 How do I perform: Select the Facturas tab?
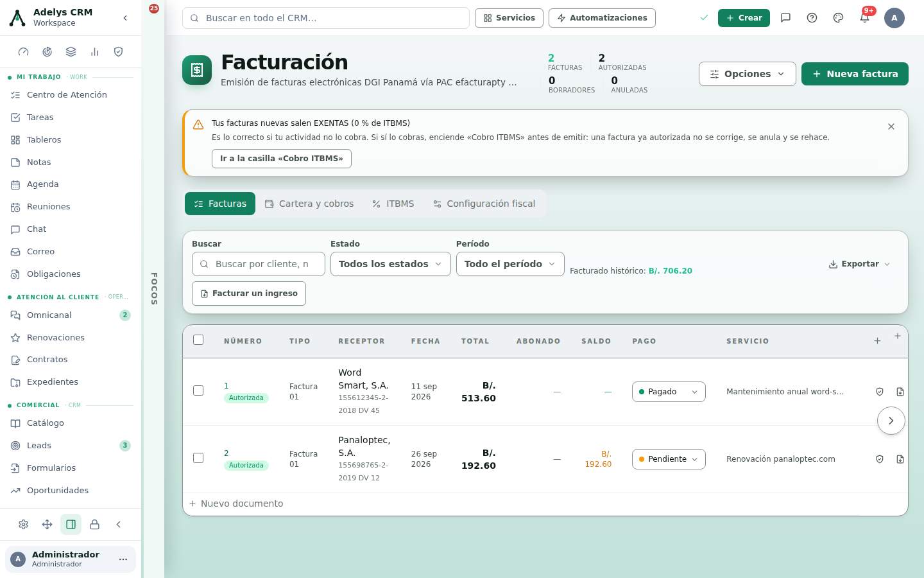coord(220,204)
